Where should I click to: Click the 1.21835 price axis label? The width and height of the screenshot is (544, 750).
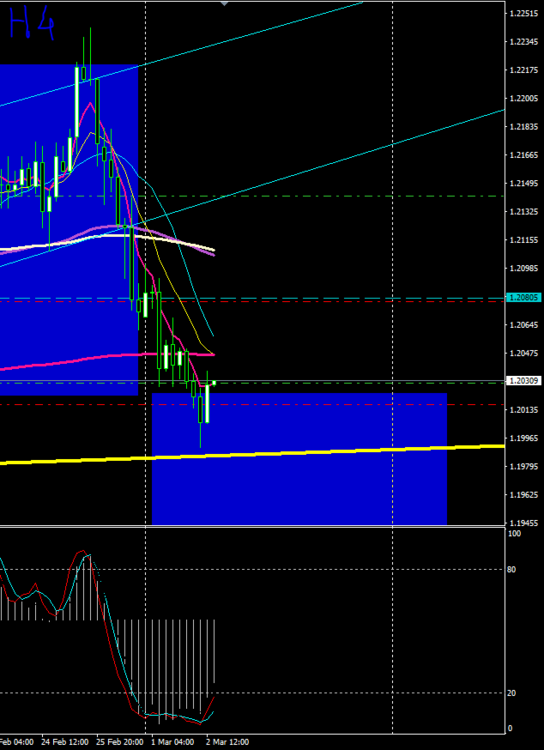[524, 127]
